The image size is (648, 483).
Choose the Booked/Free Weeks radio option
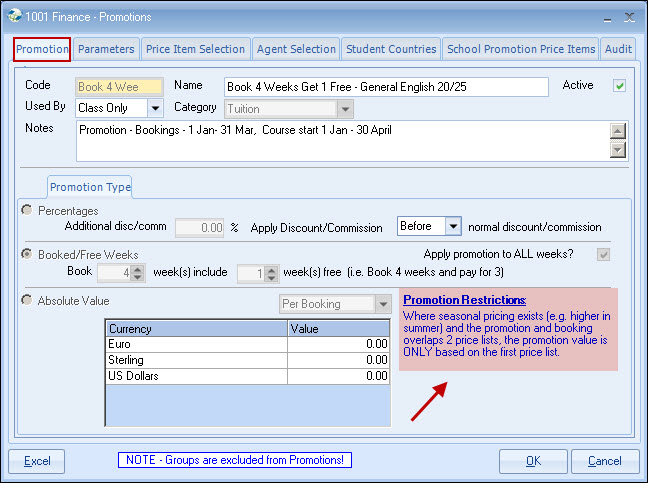coord(27,255)
